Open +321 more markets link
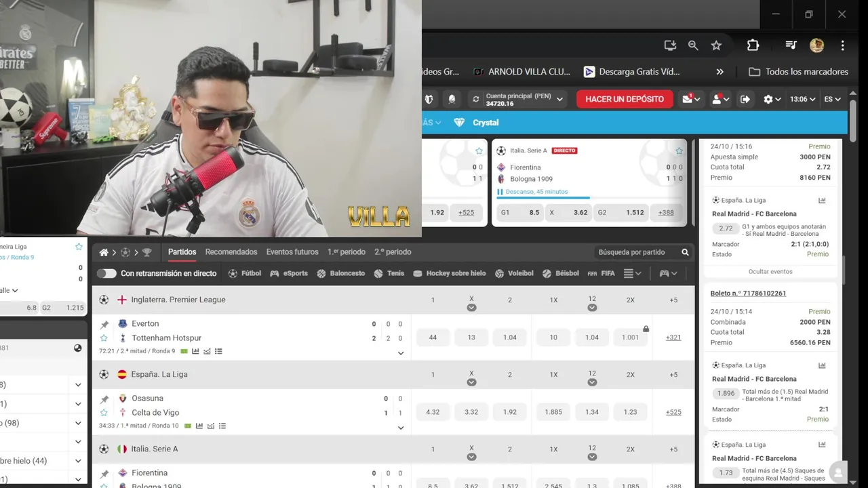 pos(673,337)
